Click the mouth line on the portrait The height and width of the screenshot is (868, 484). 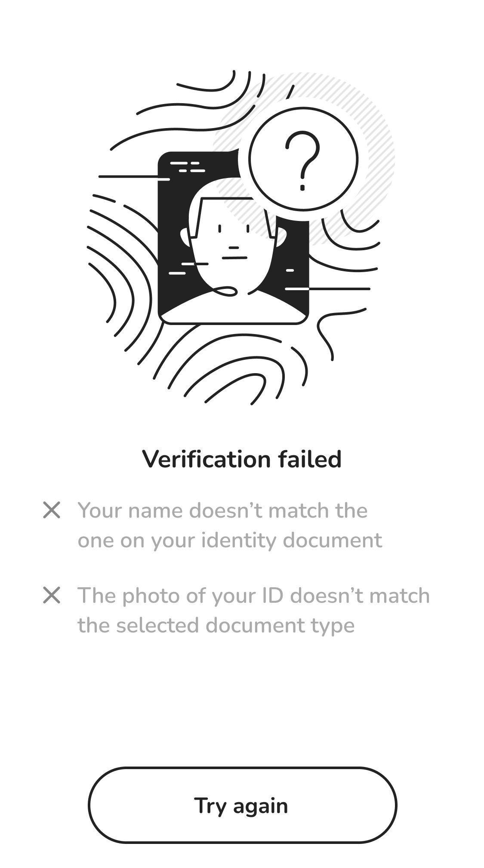234,258
